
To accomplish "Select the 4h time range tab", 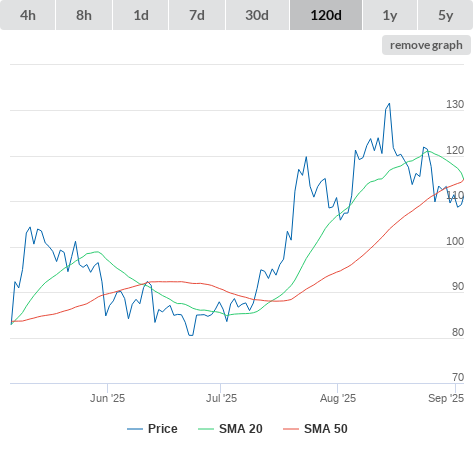I will [x=28, y=15].
